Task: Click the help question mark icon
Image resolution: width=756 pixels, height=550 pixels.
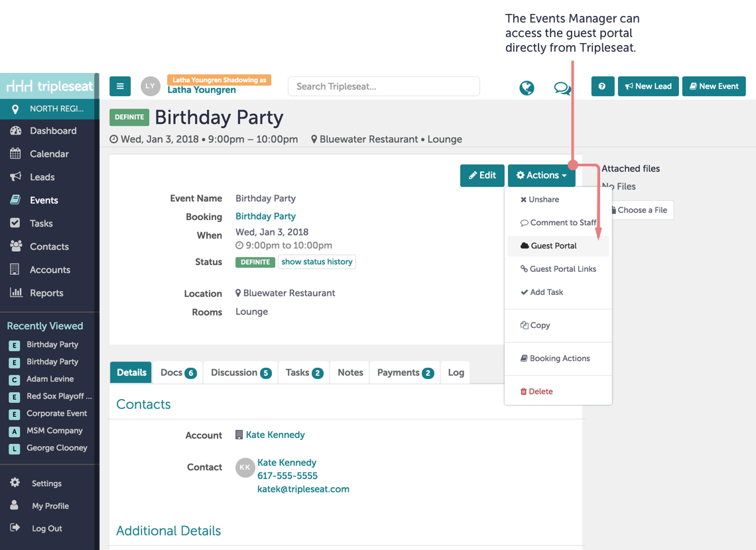Action: pyautogui.click(x=602, y=86)
